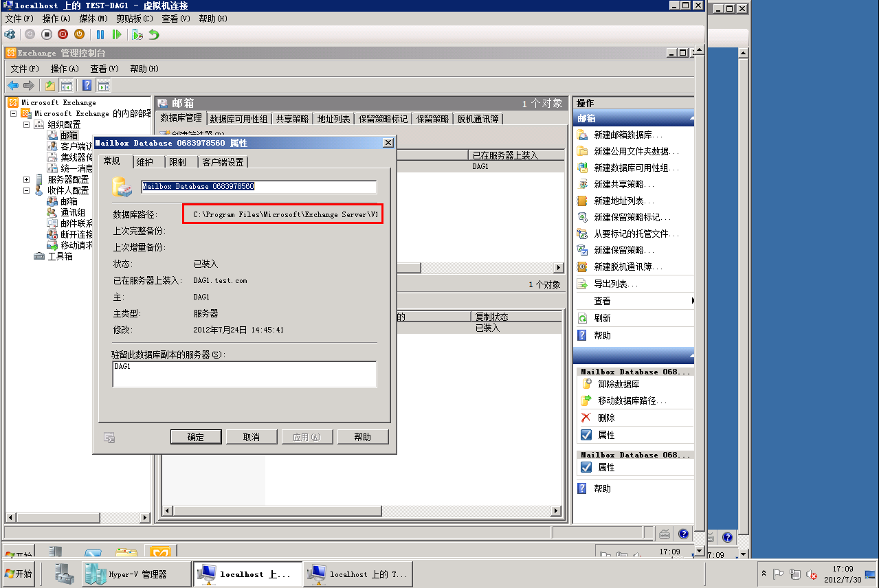Screen dimensions: 879x588
Task: Open the 地址列表 tab
Action: (333, 119)
